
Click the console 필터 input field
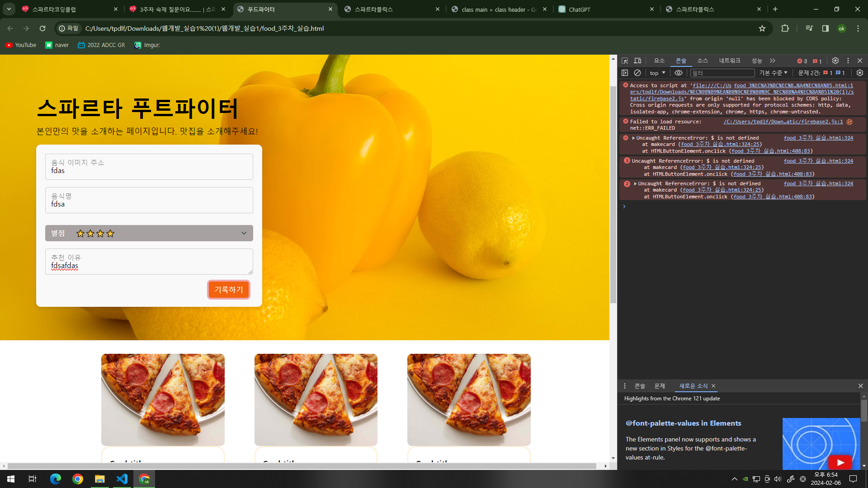click(x=722, y=73)
